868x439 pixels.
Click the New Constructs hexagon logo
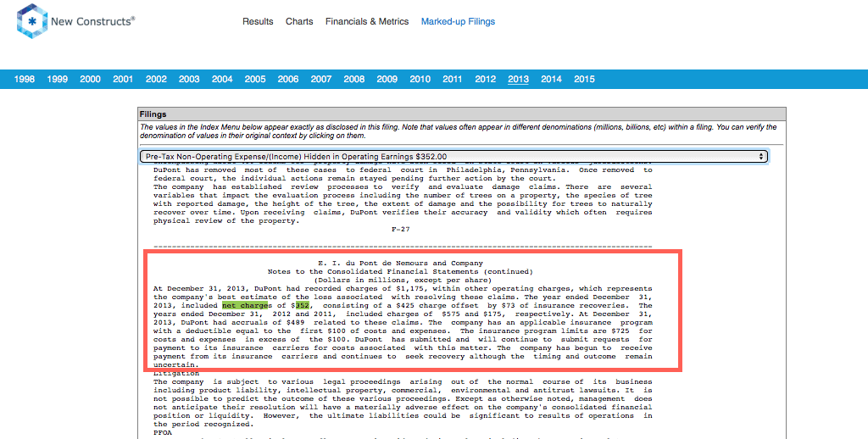(32, 21)
